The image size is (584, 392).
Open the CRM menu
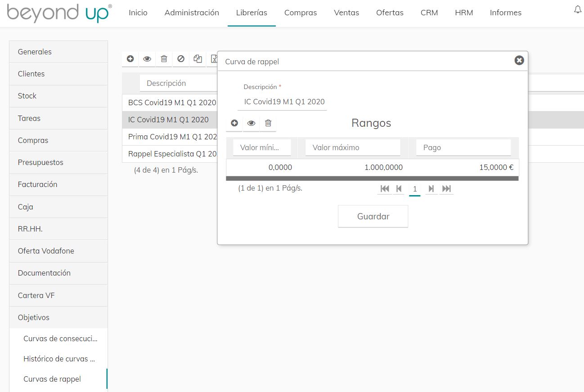click(429, 13)
